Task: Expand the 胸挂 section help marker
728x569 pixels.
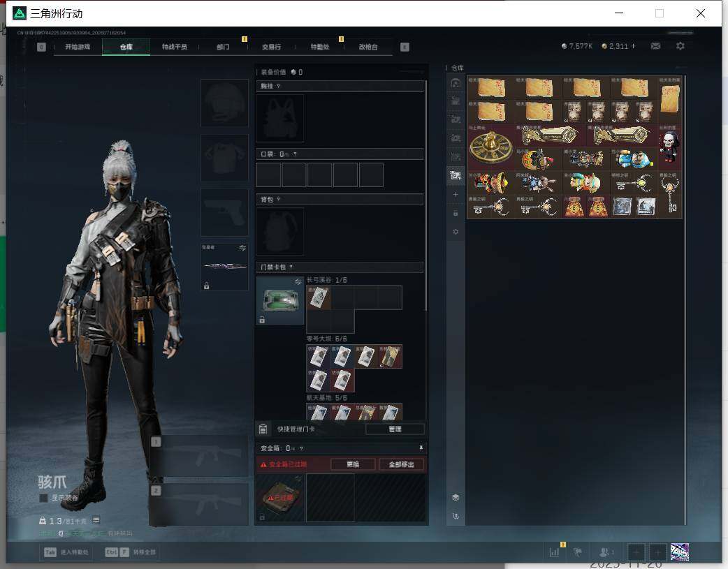Action: pos(278,87)
